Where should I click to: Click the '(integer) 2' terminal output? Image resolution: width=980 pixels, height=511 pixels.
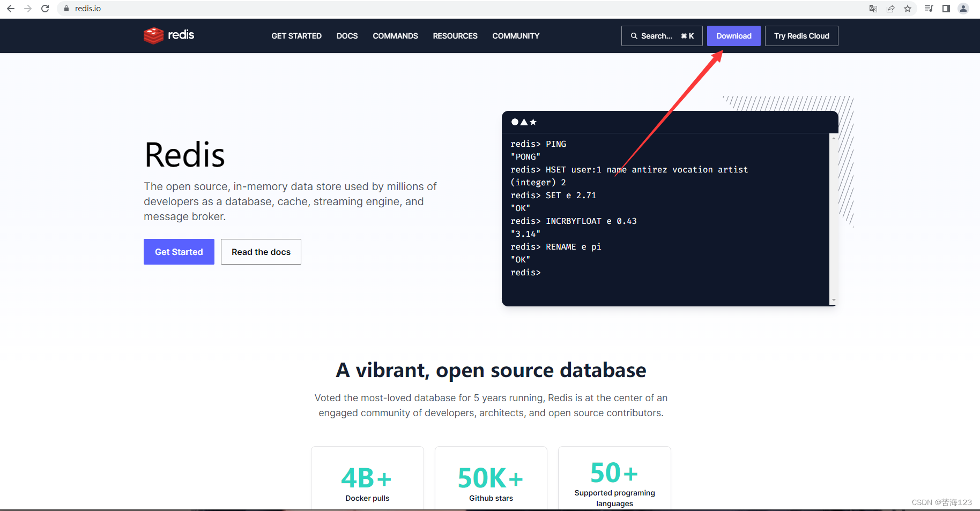(538, 183)
